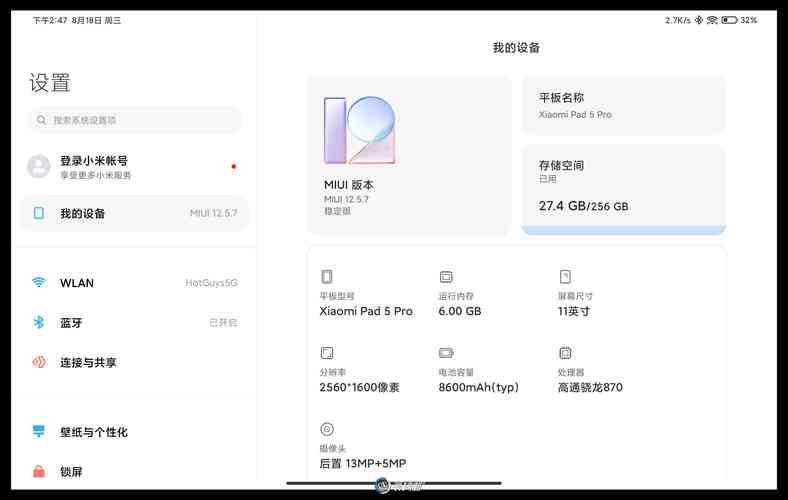Click the 32% battery percentage

pos(749,20)
